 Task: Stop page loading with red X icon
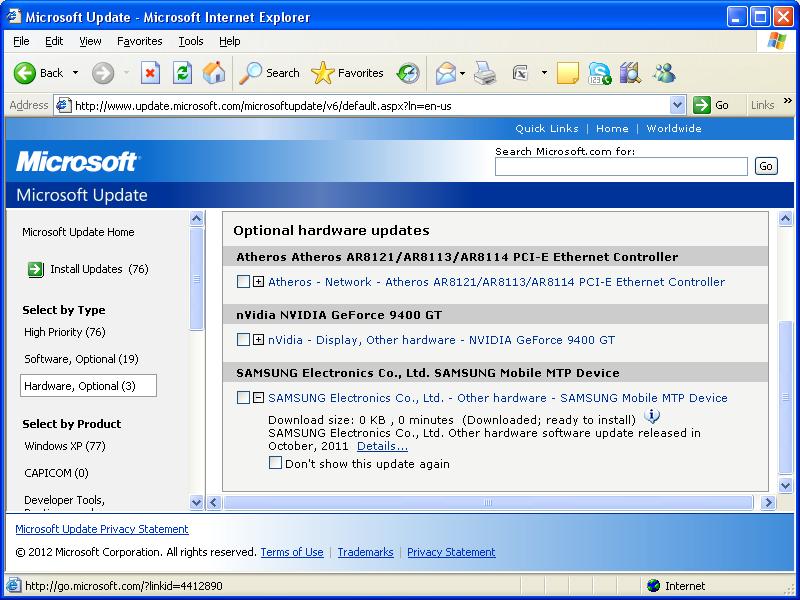(150, 73)
